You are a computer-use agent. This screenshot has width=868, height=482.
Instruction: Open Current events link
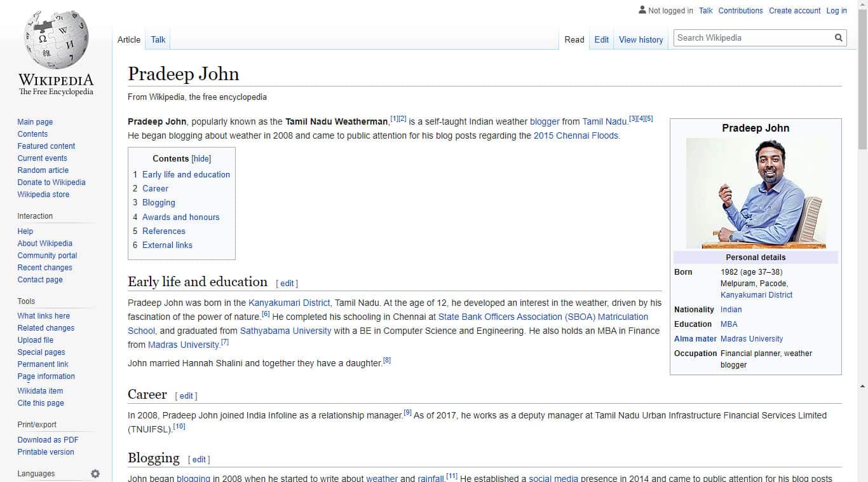43,158
